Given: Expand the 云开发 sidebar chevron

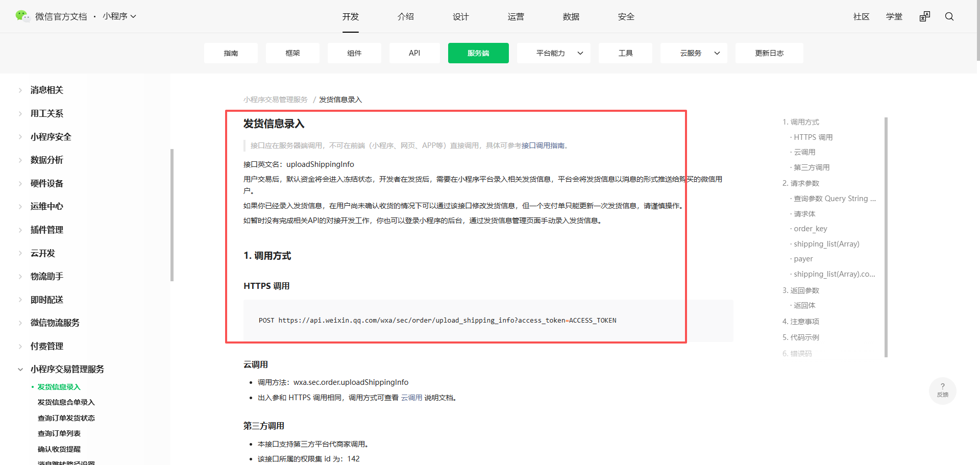Looking at the screenshot, I should point(20,253).
